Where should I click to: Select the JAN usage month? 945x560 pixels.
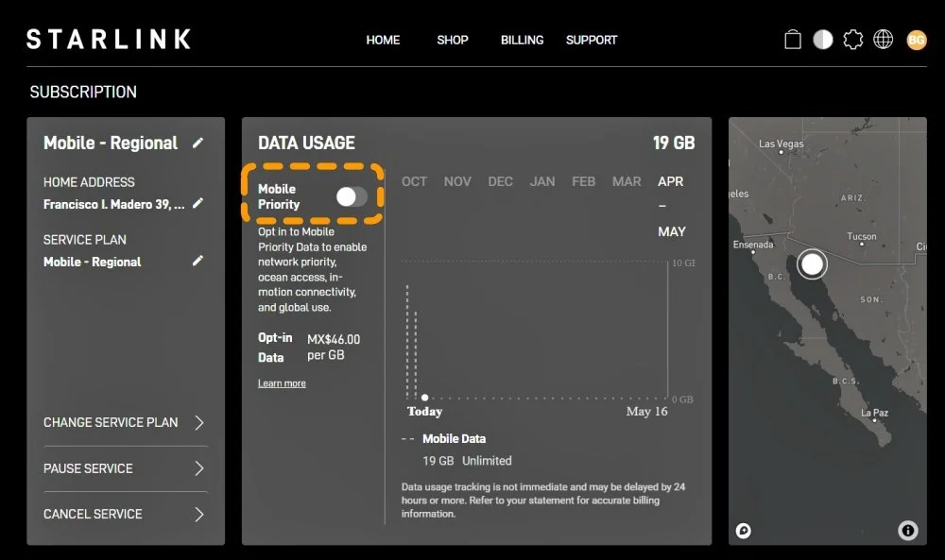coord(542,181)
